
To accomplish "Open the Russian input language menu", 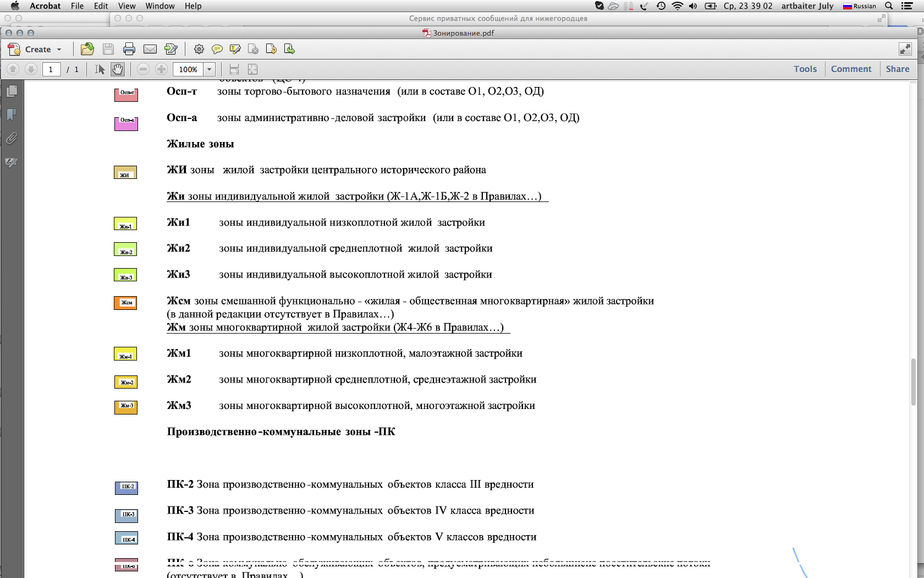I will point(860,6).
